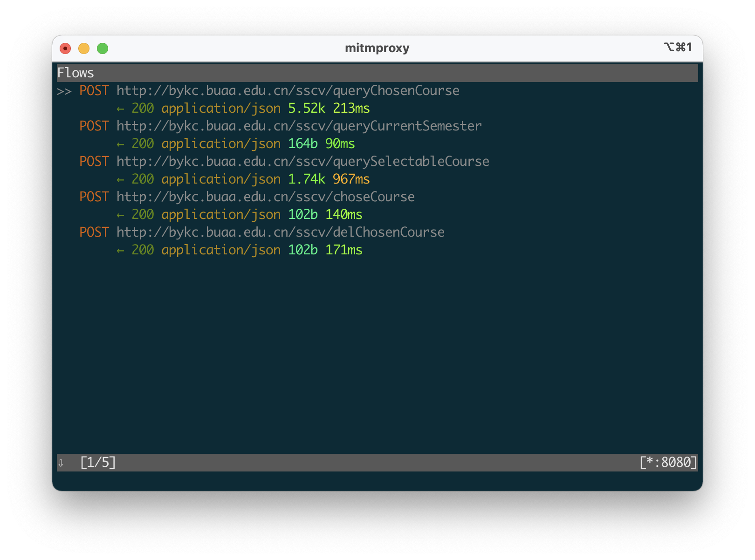Click POST on the querySelectableCourse row
The image size is (755, 560).
[94, 162]
